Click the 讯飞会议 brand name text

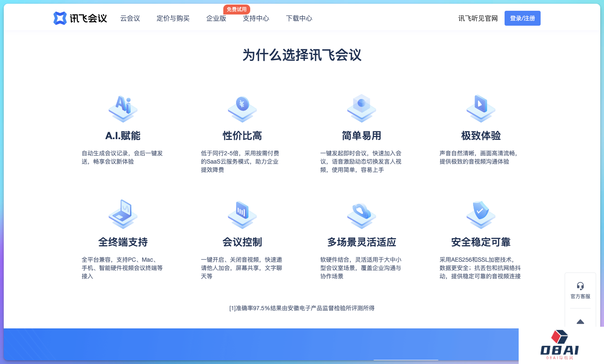tap(88, 18)
